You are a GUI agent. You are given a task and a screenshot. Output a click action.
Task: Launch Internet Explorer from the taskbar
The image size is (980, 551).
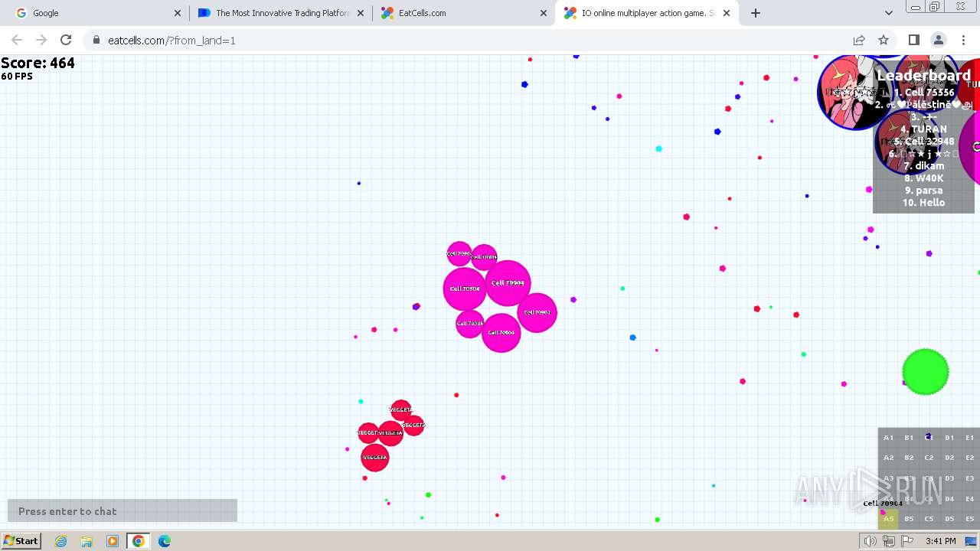pos(61,541)
